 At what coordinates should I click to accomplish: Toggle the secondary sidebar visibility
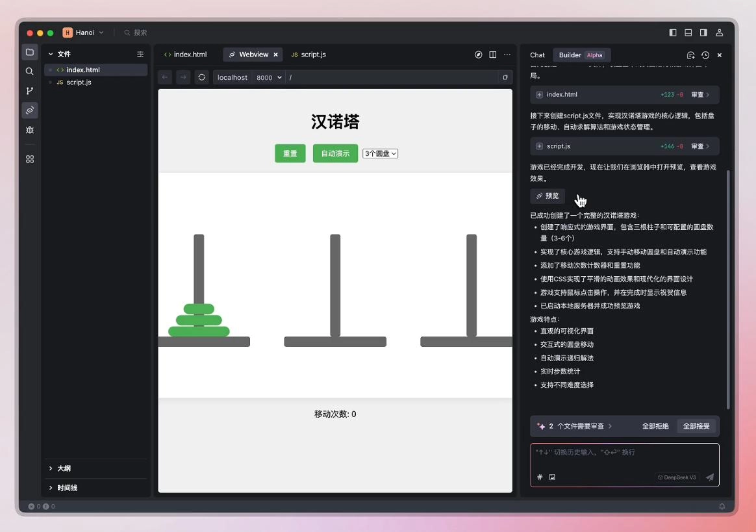[x=703, y=32]
